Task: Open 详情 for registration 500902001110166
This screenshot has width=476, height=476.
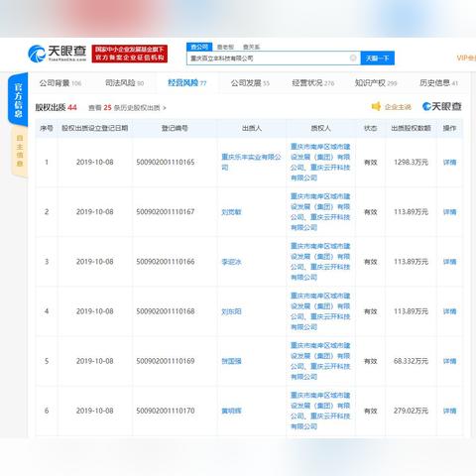Action: click(449, 262)
